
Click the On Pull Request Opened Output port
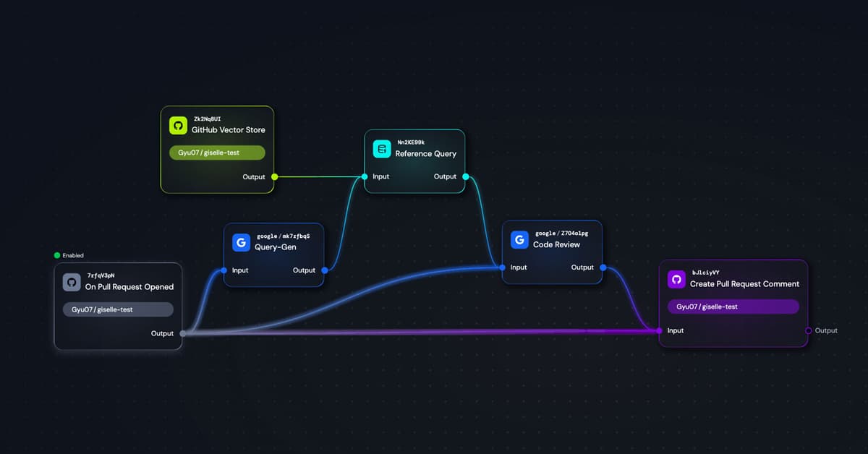[182, 333]
